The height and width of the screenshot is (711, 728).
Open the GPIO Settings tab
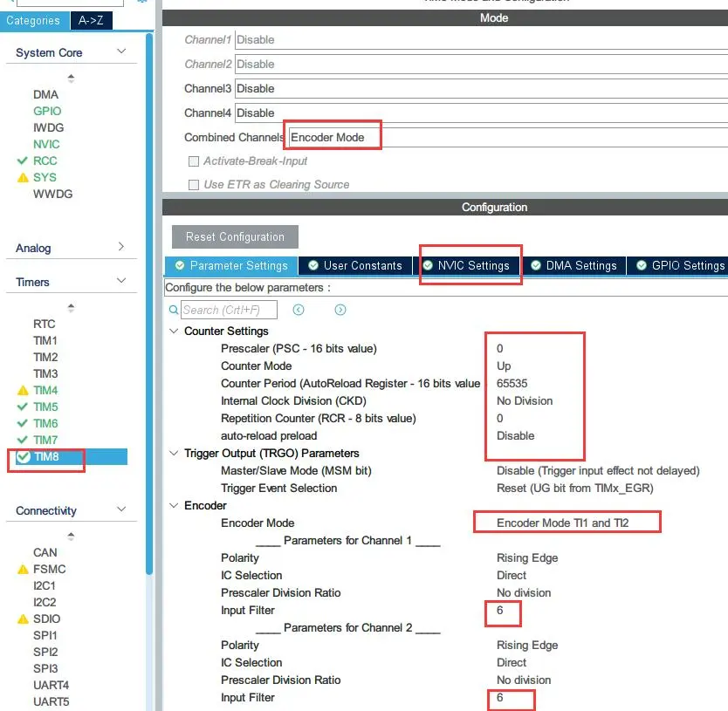(x=680, y=265)
